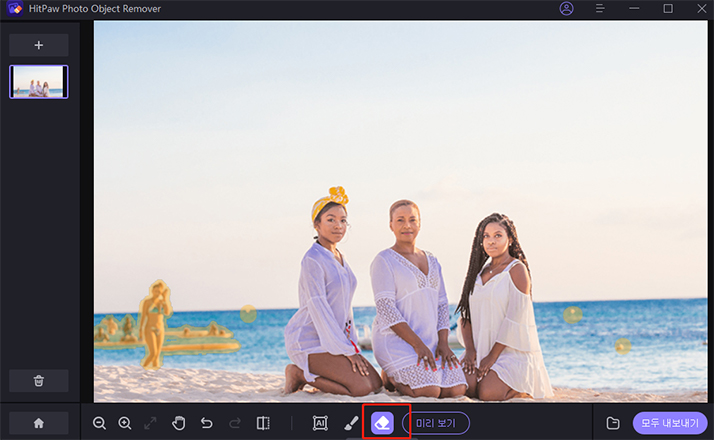Viewport: 714px width, 440px height.
Task: Select the hand pan tool
Action: pyautogui.click(x=179, y=423)
